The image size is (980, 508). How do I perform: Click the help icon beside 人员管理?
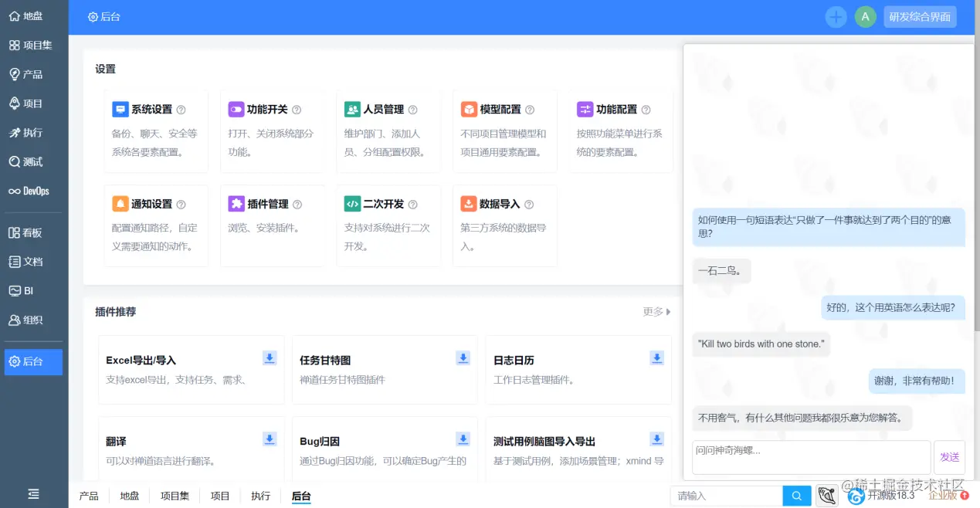pyautogui.click(x=412, y=110)
